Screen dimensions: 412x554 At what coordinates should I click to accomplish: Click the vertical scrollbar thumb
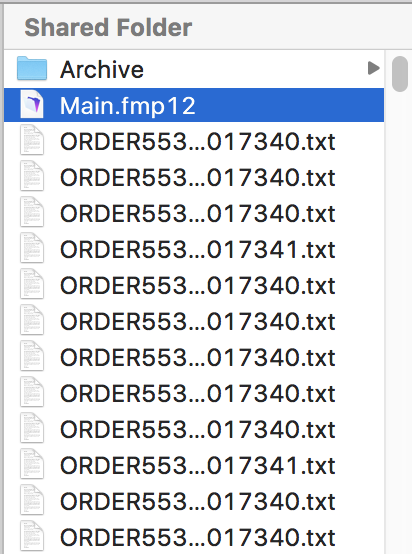[400, 74]
